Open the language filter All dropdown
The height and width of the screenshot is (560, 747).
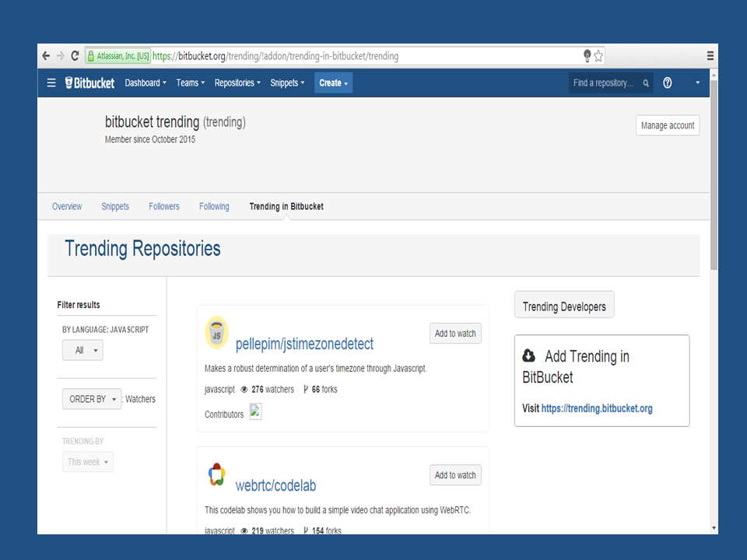click(82, 351)
